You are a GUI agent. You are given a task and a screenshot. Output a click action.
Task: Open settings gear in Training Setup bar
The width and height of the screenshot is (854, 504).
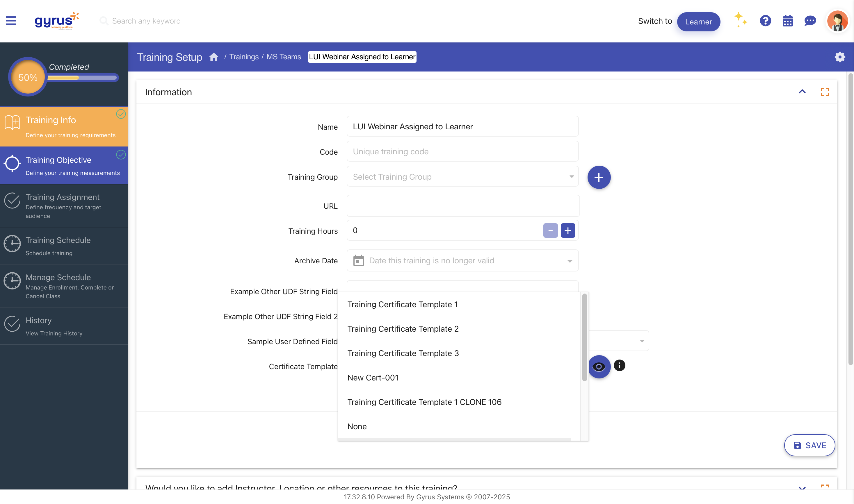point(840,57)
